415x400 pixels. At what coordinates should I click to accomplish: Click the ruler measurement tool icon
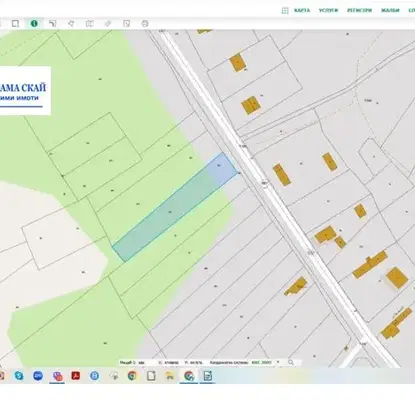tap(108, 24)
